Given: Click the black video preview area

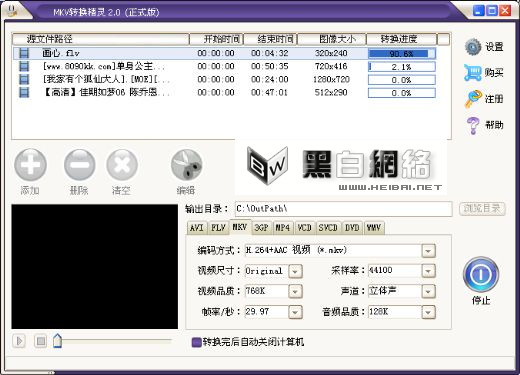Looking at the screenshot, I should [95, 267].
